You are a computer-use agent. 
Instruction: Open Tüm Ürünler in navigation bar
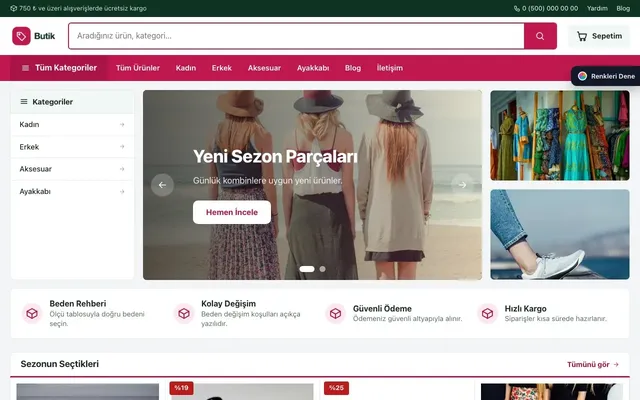pyautogui.click(x=138, y=68)
